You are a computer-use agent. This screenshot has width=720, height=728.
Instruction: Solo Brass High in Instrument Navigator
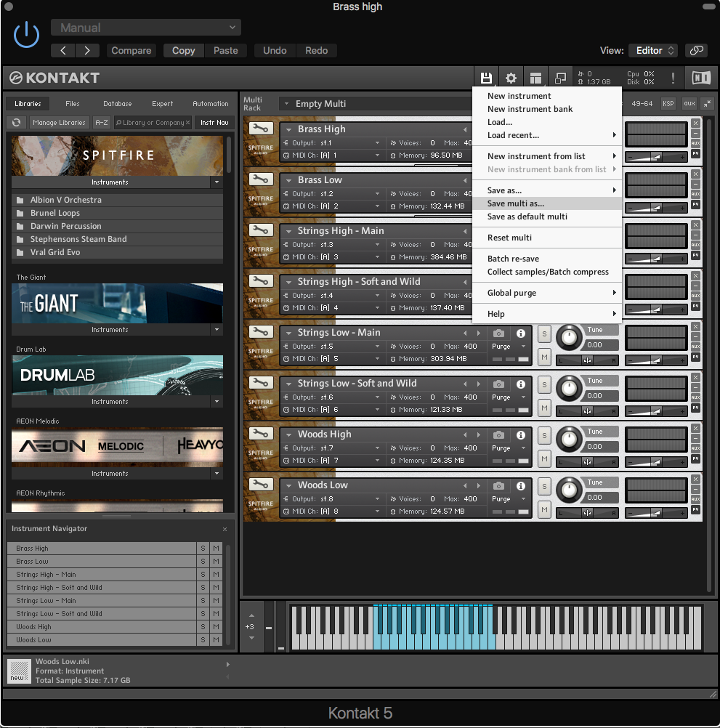203,549
